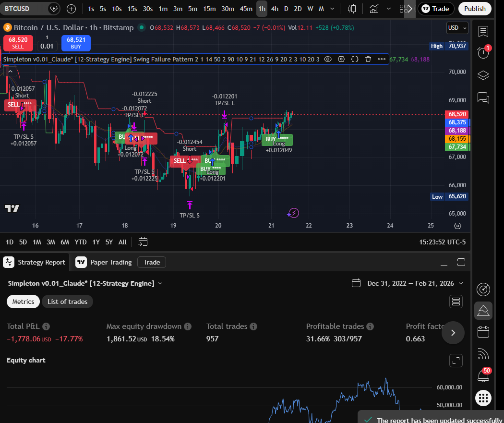Switch to the Paper Trading tab
This screenshot has width=504, height=423.
pos(109,262)
